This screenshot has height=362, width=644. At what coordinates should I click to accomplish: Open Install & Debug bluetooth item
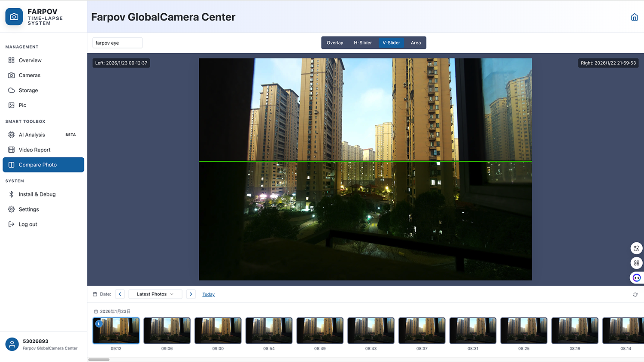click(37, 194)
